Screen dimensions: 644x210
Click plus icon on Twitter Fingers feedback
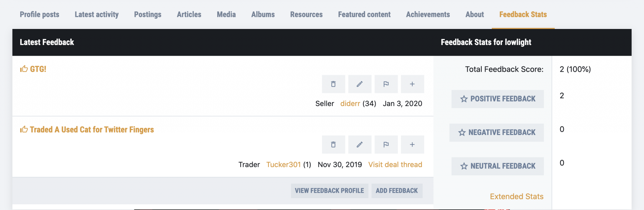[412, 145]
